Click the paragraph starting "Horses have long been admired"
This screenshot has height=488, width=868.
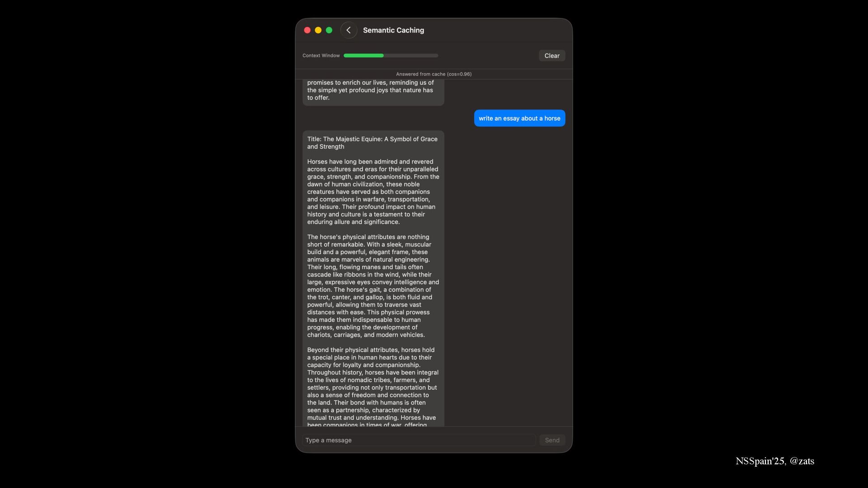click(x=373, y=192)
